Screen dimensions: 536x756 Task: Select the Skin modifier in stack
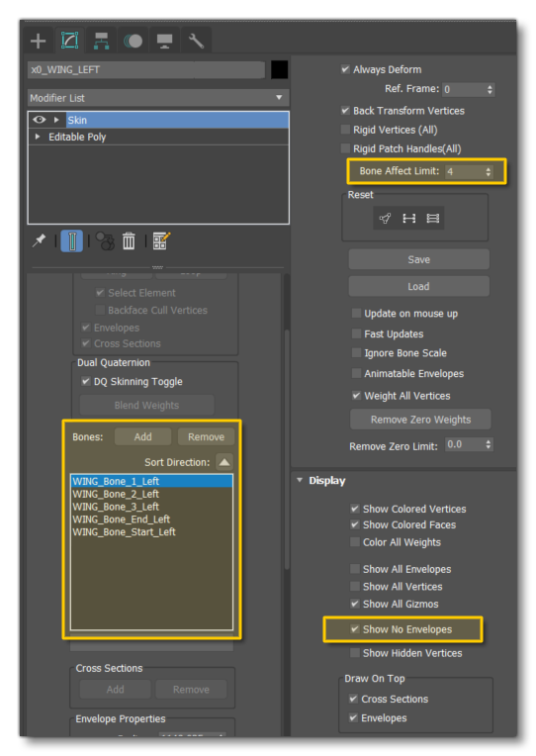(x=177, y=120)
